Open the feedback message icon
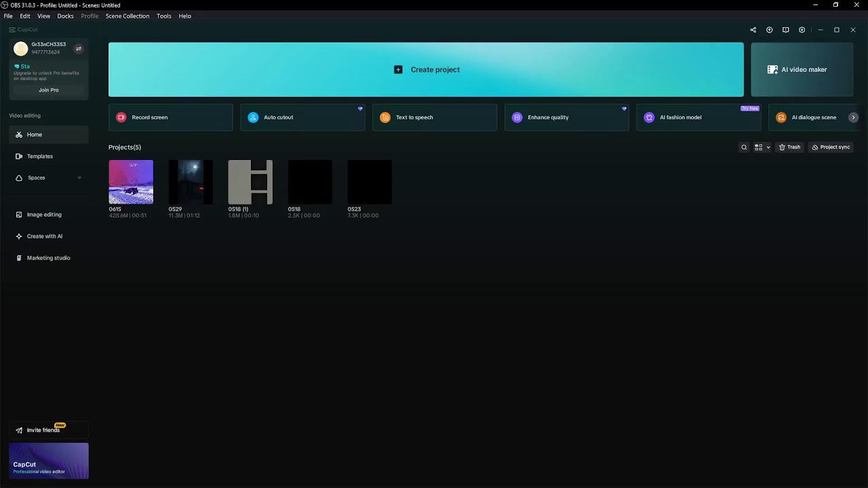 click(x=785, y=30)
